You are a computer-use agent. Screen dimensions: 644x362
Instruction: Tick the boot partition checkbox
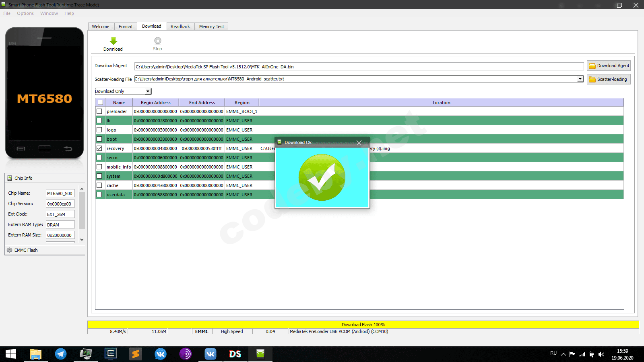click(99, 139)
